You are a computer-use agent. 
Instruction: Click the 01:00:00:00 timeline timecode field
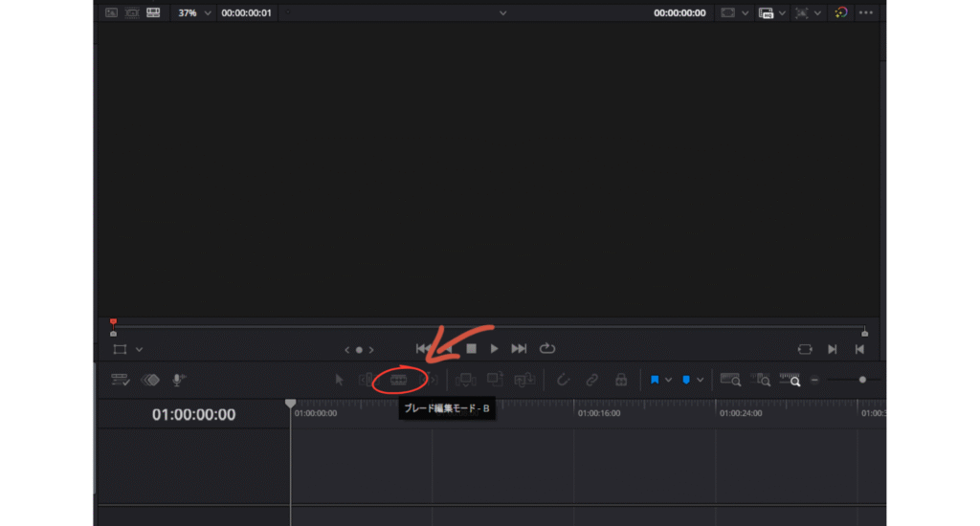pyautogui.click(x=194, y=415)
